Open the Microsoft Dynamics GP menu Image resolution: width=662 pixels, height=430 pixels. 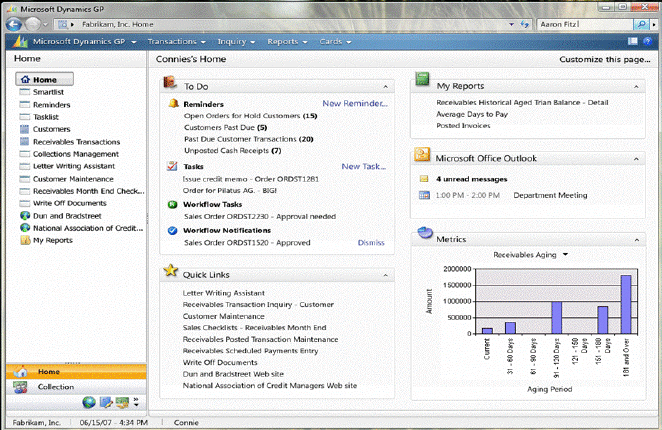84,41
